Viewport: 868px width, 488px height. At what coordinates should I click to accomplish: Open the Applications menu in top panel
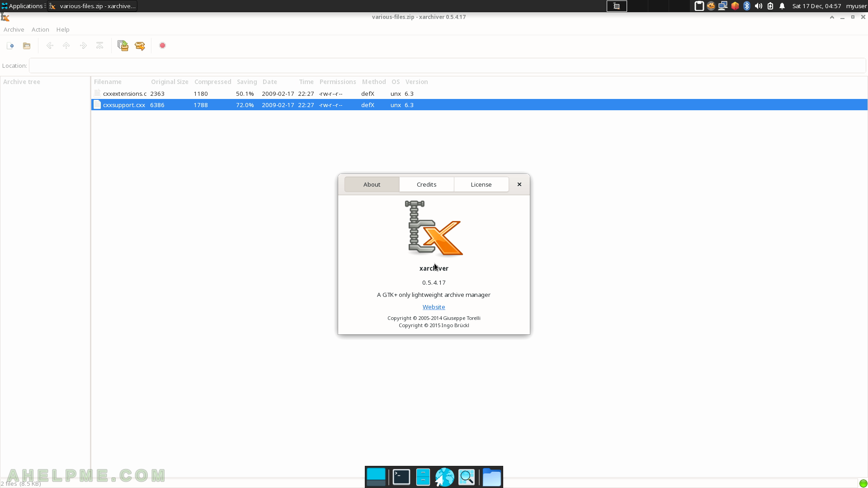[23, 6]
